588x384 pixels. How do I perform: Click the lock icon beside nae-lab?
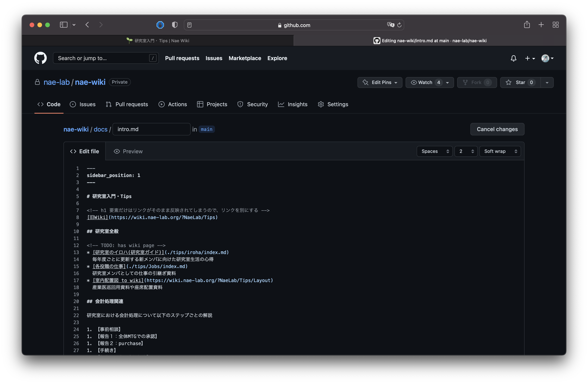click(37, 82)
